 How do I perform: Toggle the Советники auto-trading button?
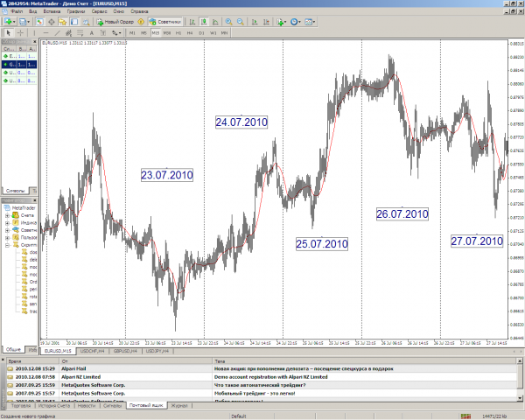click(x=165, y=22)
